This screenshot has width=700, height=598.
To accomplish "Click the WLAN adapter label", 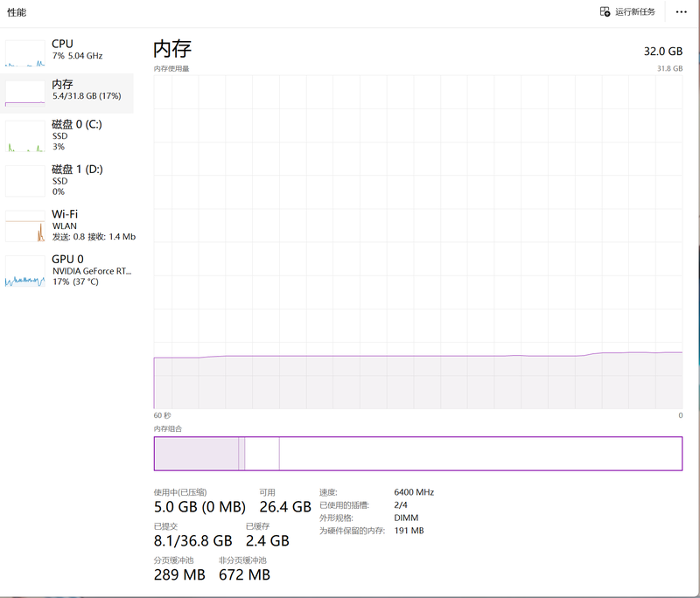I will coord(64,226).
